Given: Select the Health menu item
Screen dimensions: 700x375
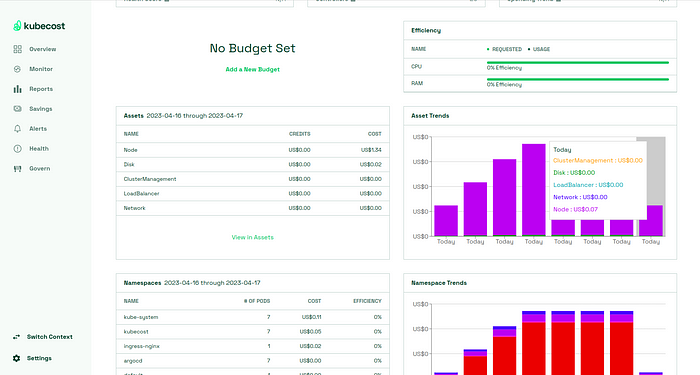Looking at the screenshot, I should (x=39, y=149).
